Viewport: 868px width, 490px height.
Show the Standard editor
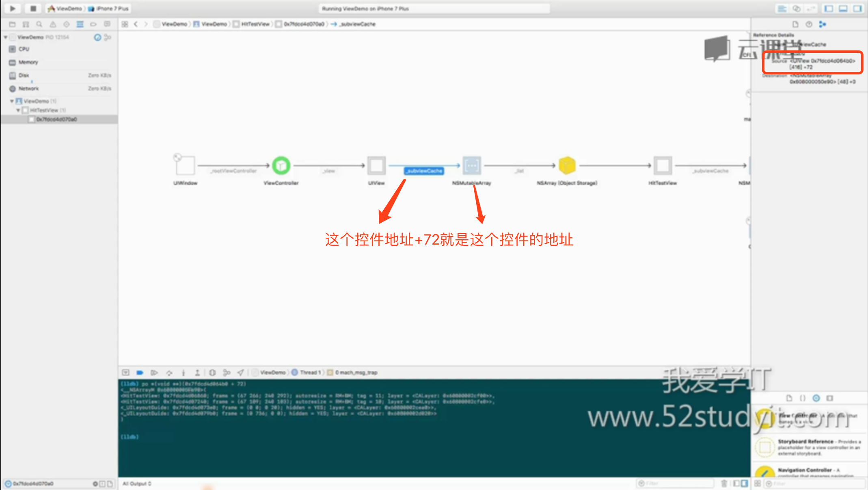click(x=782, y=9)
